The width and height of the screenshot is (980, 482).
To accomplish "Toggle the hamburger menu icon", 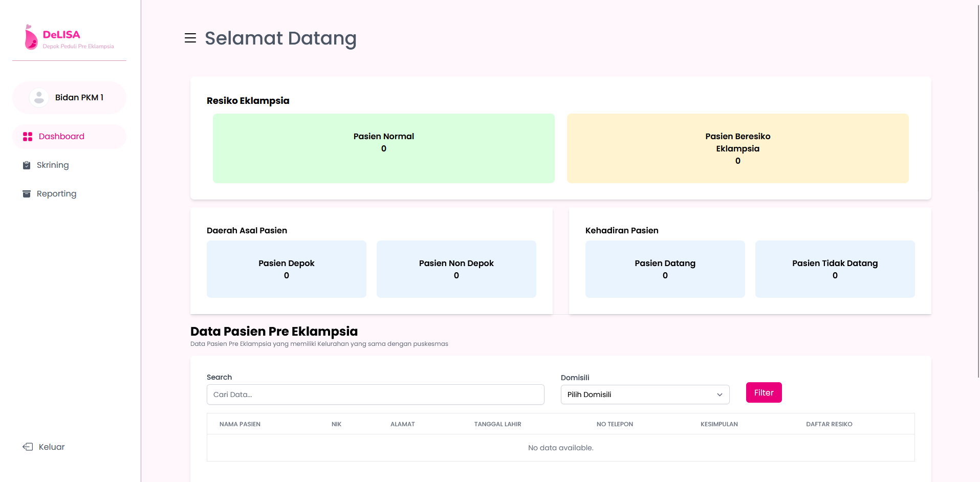I will [190, 38].
